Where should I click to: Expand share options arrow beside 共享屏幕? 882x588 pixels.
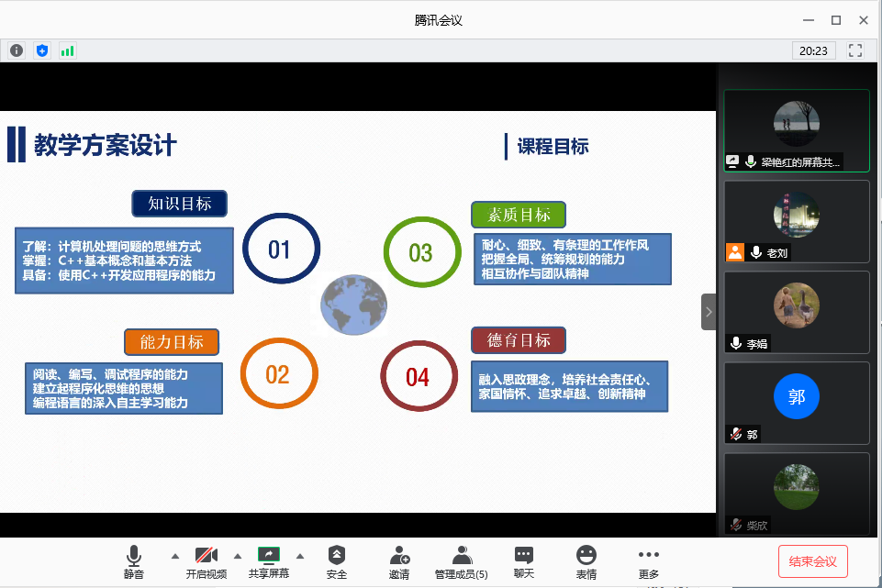(x=300, y=556)
